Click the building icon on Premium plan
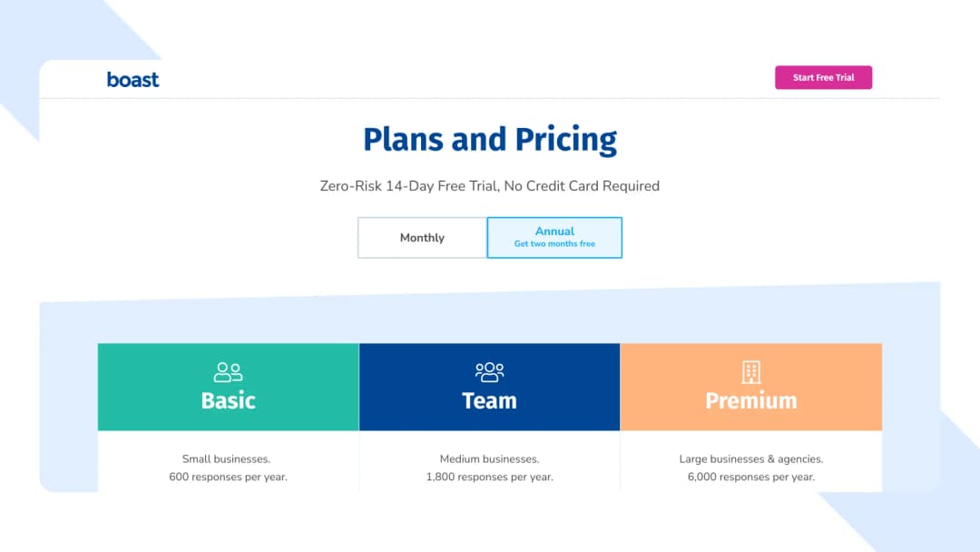Screen dimensions: 980x552 [x=750, y=371]
